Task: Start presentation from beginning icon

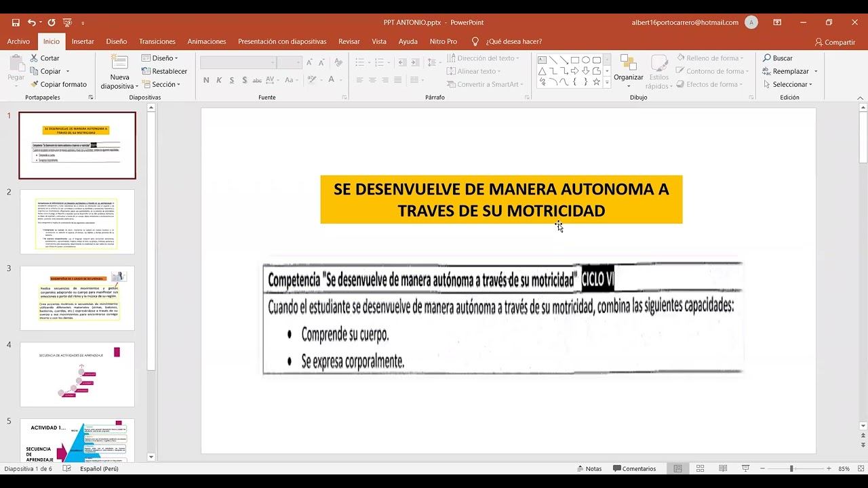Action: pos(67,22)
